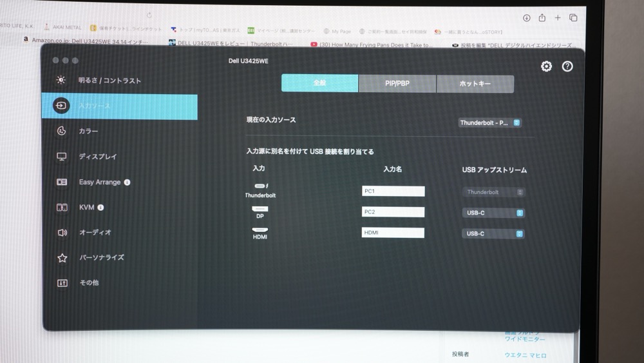Click the Safari share icon
The width and height of the screenshot is (644, 363).
point(542,18)
